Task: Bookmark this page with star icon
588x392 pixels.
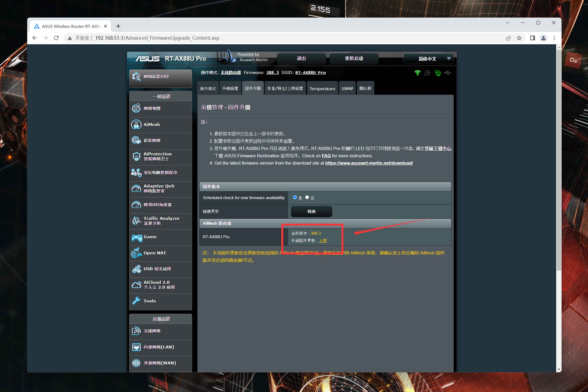Action: (519, 38)
